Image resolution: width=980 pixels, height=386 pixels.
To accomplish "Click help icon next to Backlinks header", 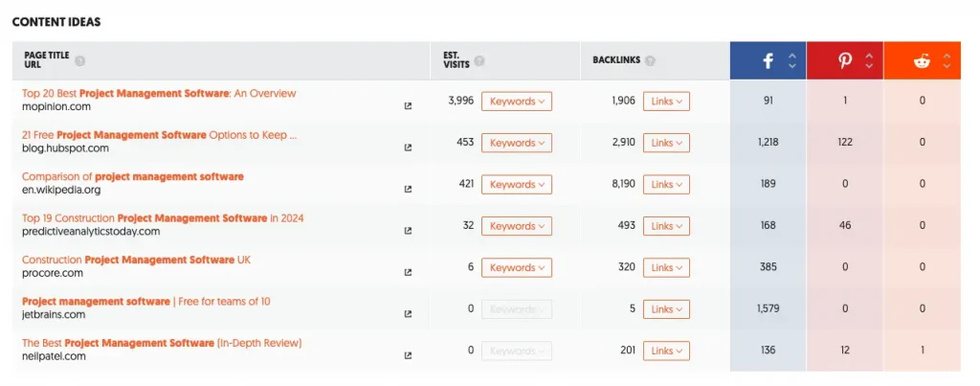I will (x=650, y=60).
